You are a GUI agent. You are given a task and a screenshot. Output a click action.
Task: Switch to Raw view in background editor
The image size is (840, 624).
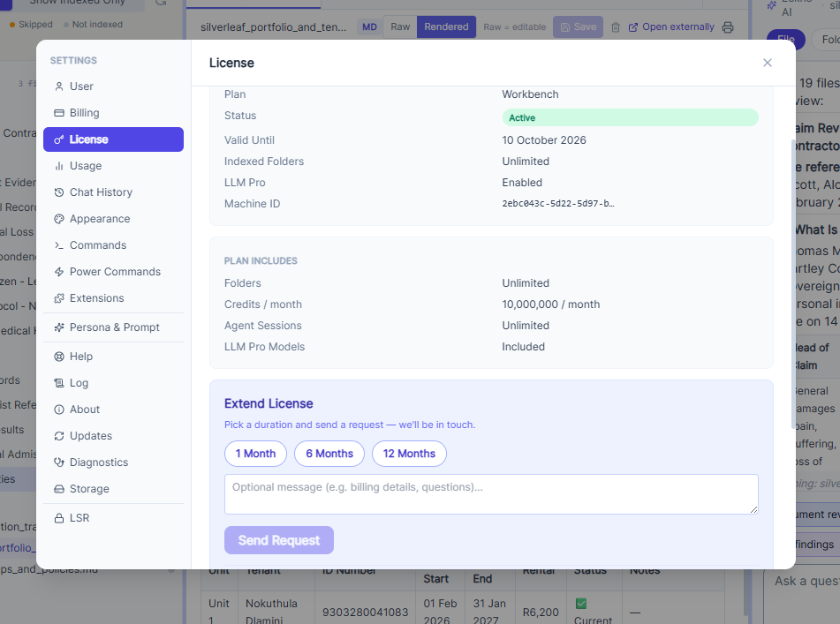400,26
